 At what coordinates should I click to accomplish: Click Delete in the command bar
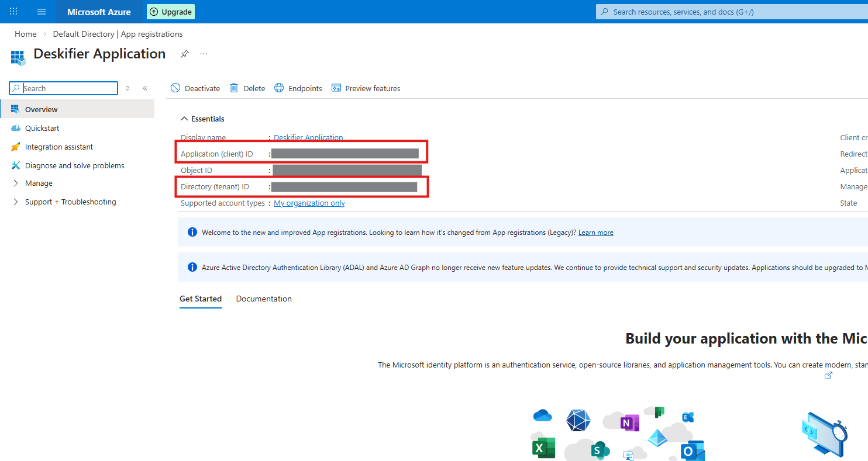click(247, 88)
